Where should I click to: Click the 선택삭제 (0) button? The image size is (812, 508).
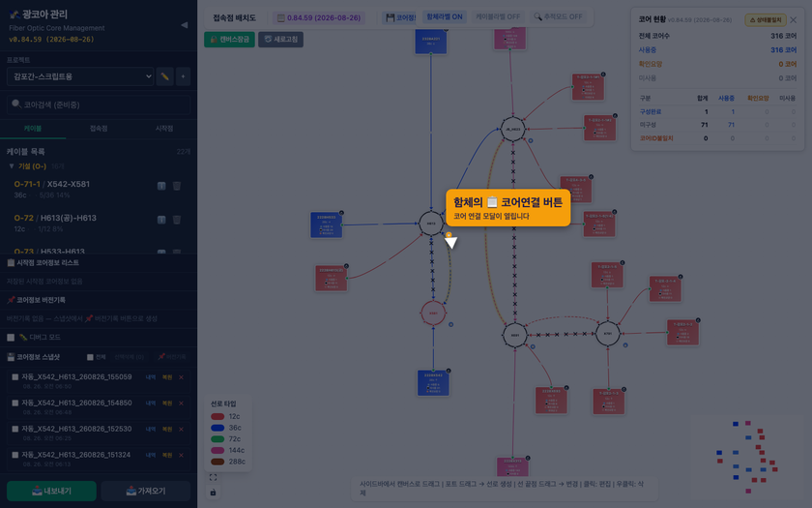click(x=129, y=357)
